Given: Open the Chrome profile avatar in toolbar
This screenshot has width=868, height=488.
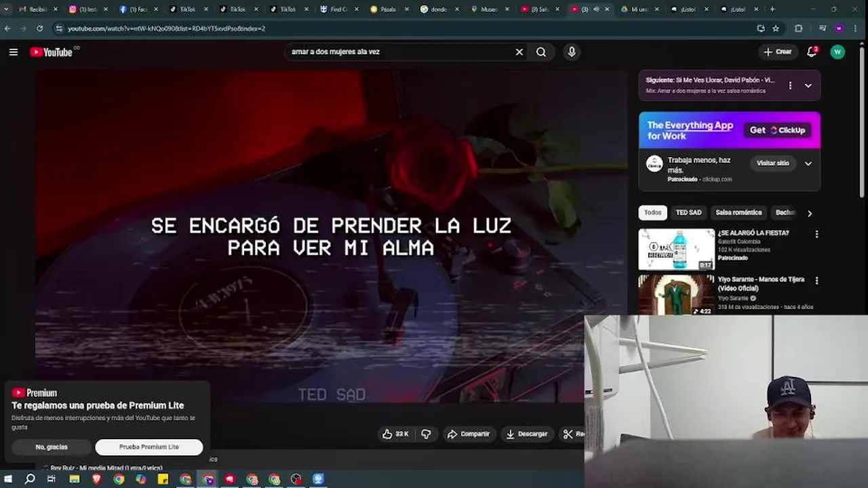Looking at the screenshot, I should click(839, 28).
